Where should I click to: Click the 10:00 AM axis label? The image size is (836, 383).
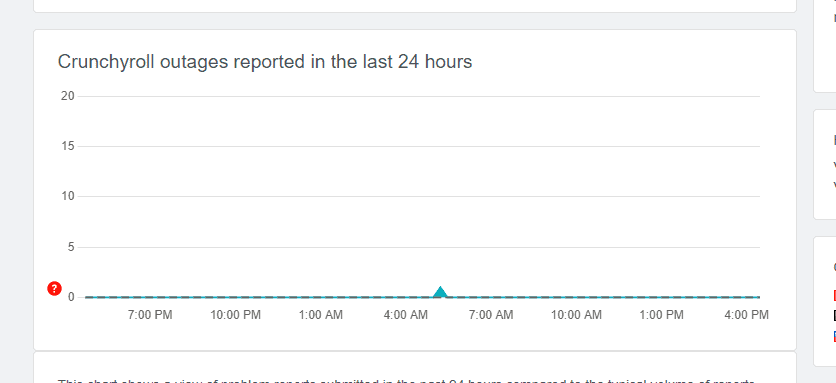point(576,315)
